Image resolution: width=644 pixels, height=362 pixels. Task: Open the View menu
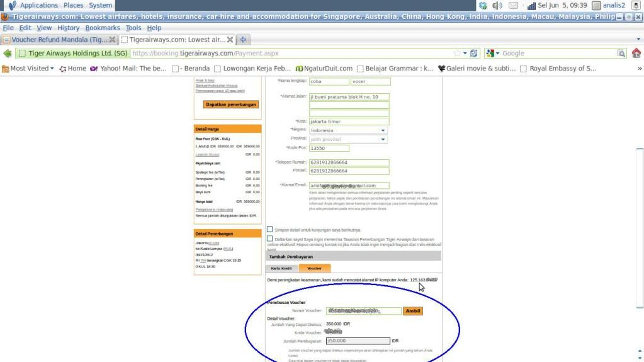coord(44,28)
